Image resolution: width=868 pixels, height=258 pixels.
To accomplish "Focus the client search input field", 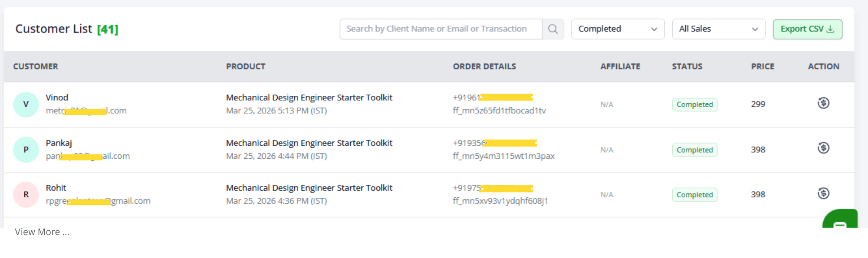I will tap(441, 29).
